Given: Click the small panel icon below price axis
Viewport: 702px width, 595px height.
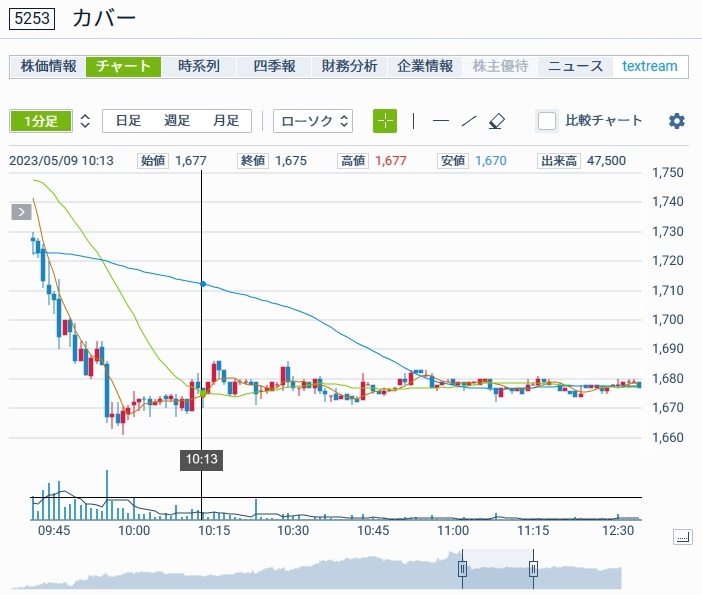Looking at the screenshot, I should tap(682, 537).
